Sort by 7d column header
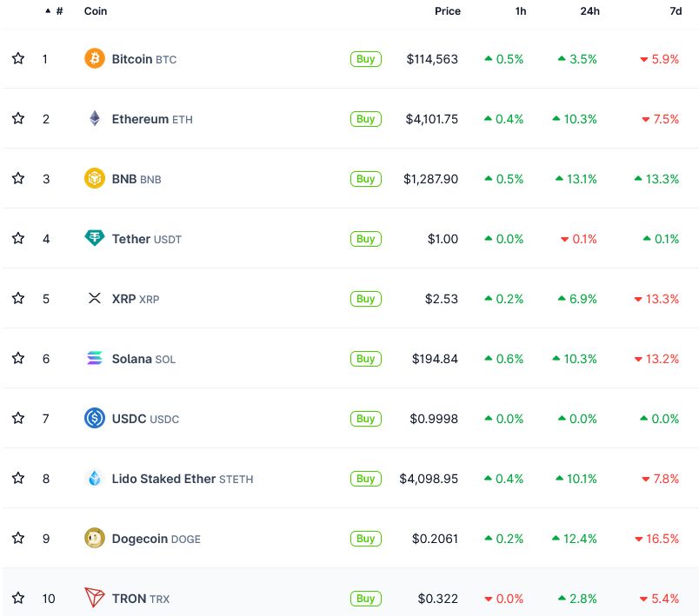 [673, 11]
